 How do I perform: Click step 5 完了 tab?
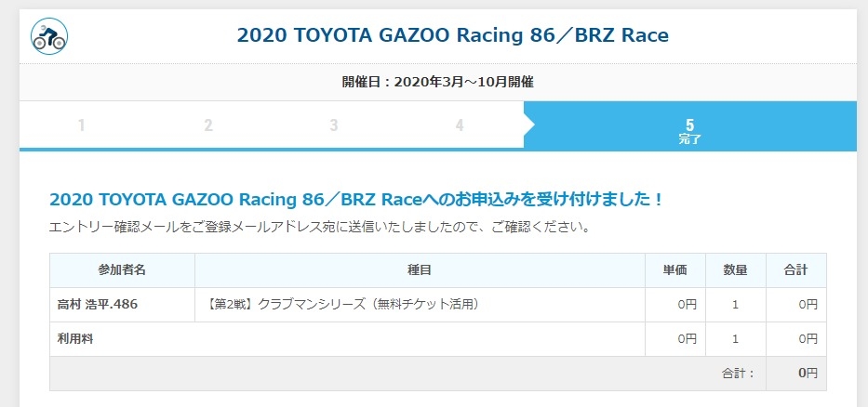pyautogui.click(x=689, y=131)
